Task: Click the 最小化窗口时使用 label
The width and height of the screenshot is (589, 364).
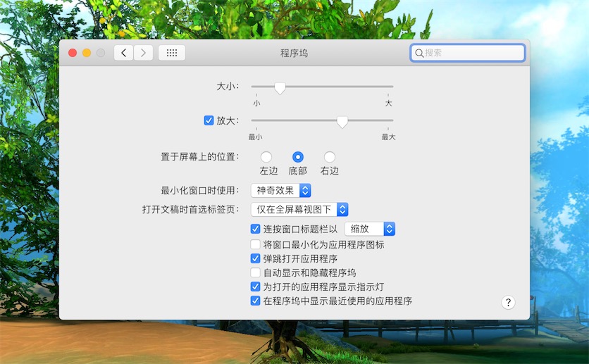Action: click(200, 191)
